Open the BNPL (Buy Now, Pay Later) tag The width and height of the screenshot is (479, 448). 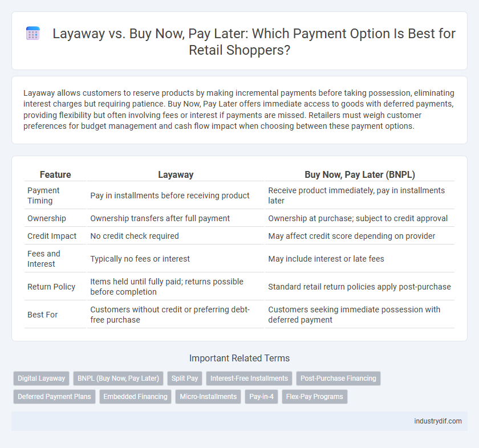point(118,378)
